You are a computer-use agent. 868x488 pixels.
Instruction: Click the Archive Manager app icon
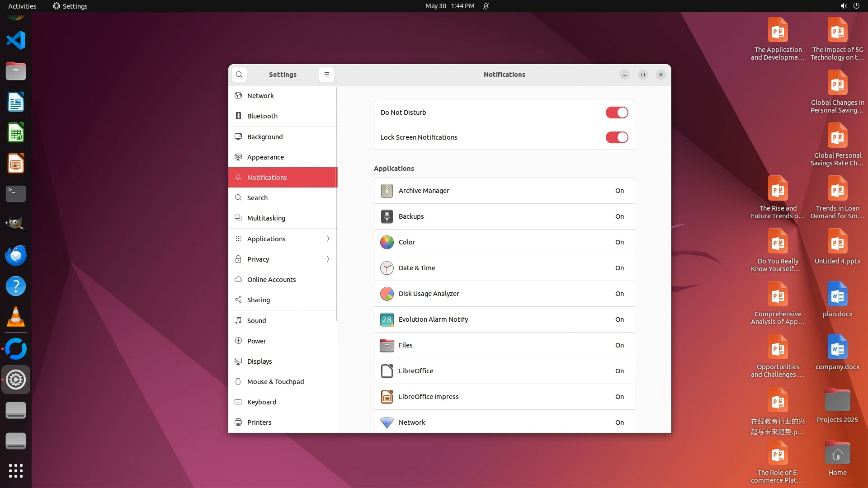tap(387, 191)
